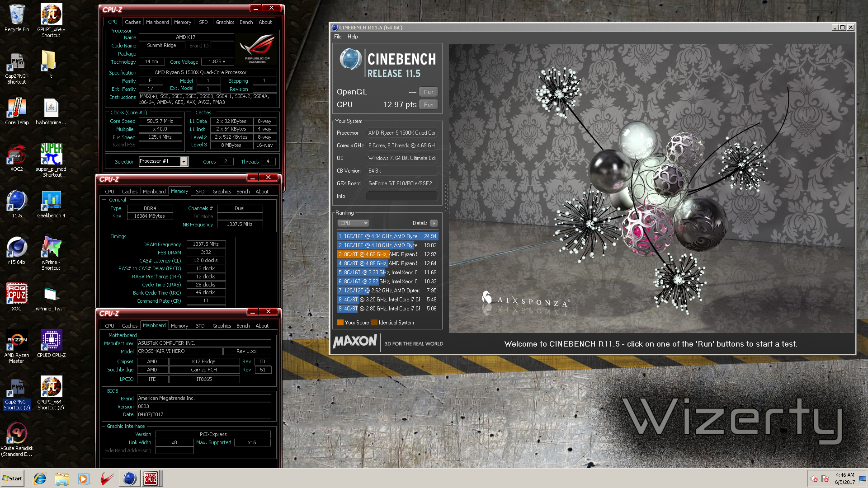Open the super_pi_mod Shortcut icon
Screen dimensions: 868x488
51,160
